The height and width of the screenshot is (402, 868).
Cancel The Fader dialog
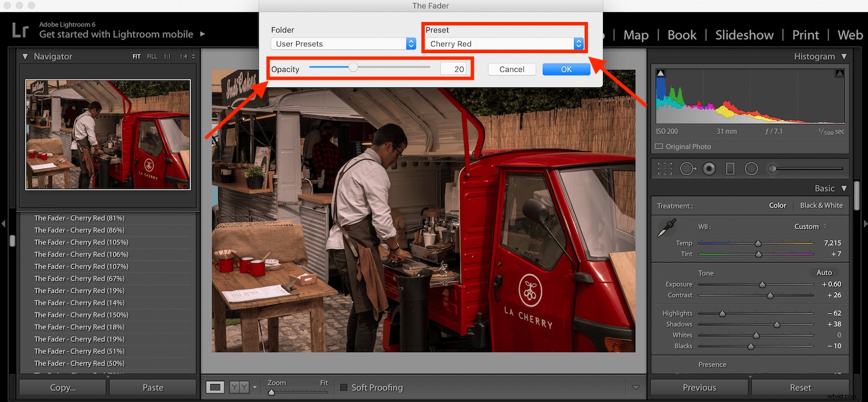(x=512, y=69)
